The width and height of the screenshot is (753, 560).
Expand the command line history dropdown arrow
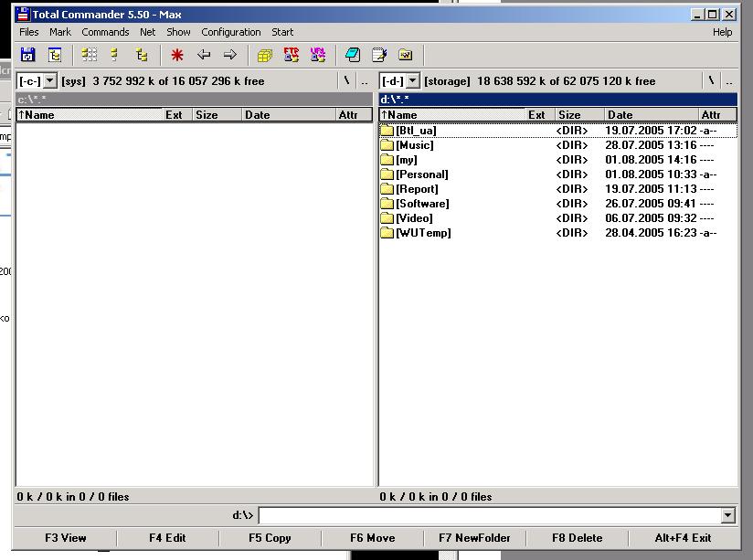point(727,515)
